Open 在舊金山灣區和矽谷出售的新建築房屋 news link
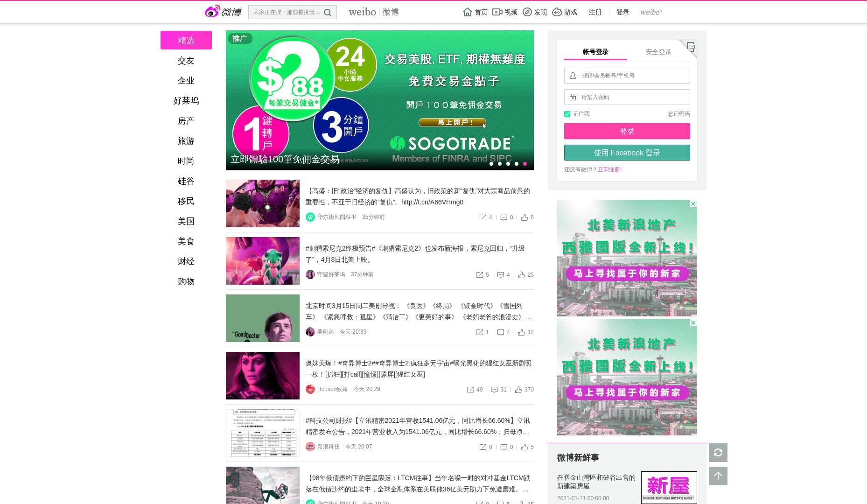Image resolution: width=867 pixels, height=504 pixels. [596, 481]
